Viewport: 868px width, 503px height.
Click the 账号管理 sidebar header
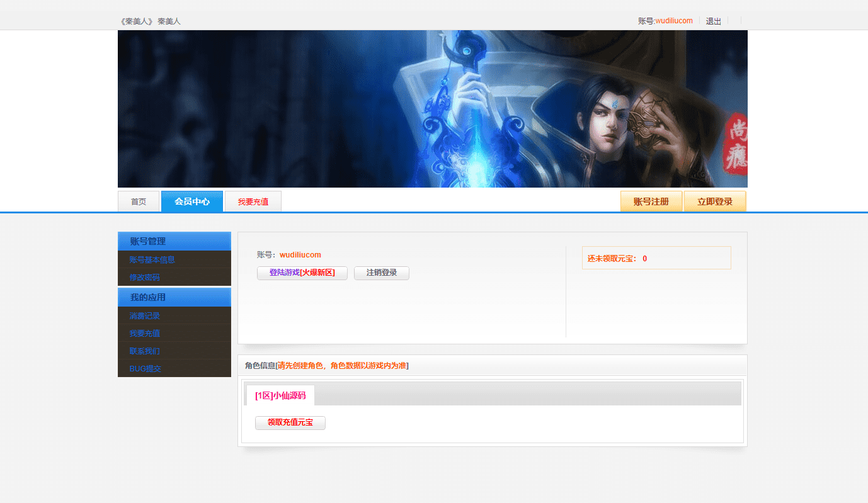click(x=174, y=241)
